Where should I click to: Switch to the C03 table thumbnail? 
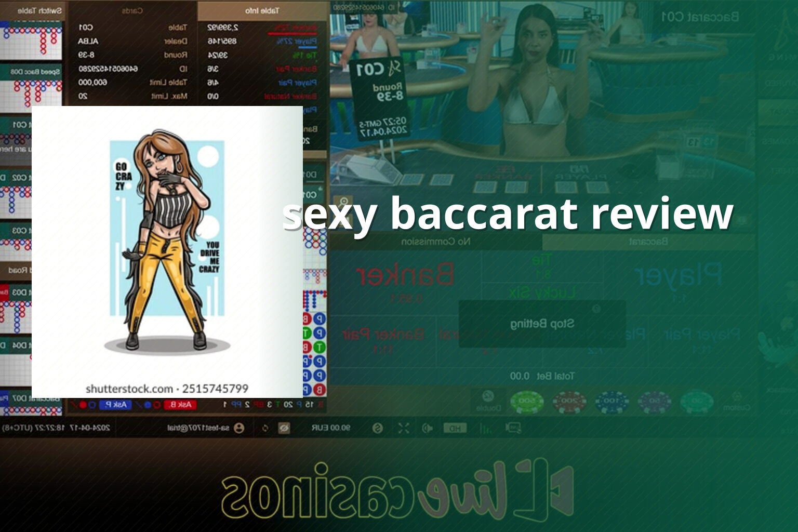[16, 242]
